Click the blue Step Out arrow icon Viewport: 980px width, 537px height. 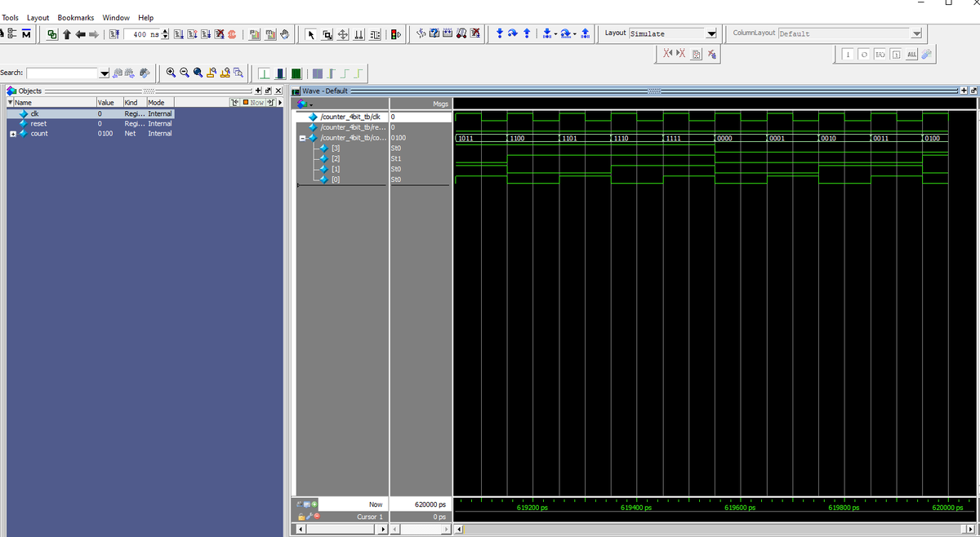527,33
